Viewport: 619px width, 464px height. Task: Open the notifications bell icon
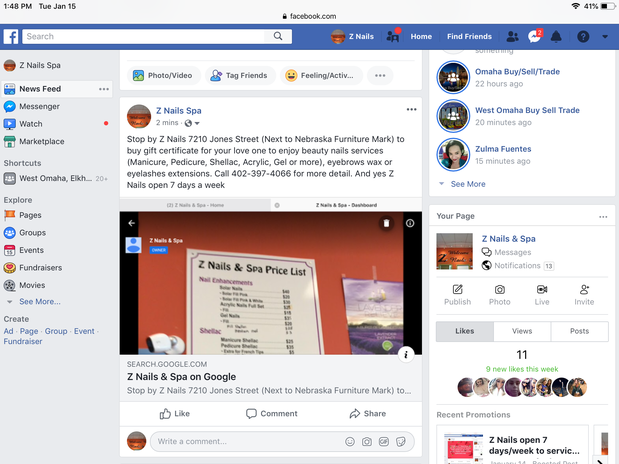[x=556, y=37]
